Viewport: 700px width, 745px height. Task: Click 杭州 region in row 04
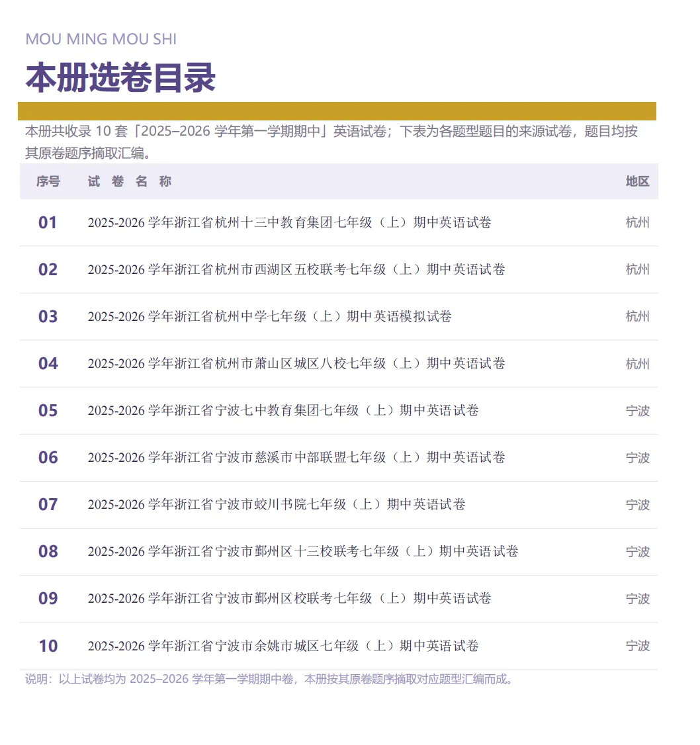tap(637, 364)
